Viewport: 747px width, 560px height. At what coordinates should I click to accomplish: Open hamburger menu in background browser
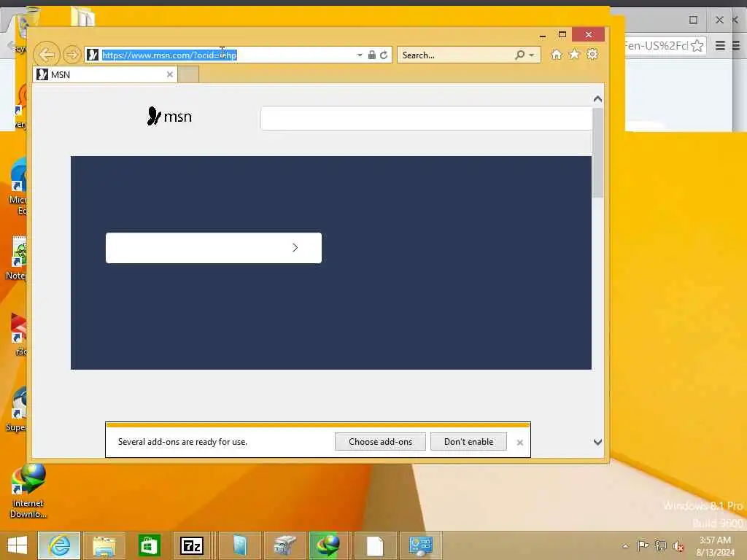click(720, 46)
